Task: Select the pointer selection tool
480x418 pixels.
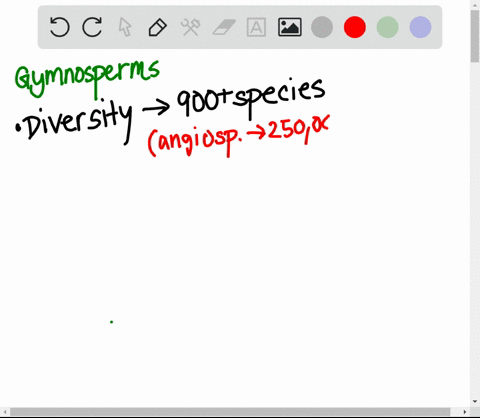Action: click(x=125, y=27)
